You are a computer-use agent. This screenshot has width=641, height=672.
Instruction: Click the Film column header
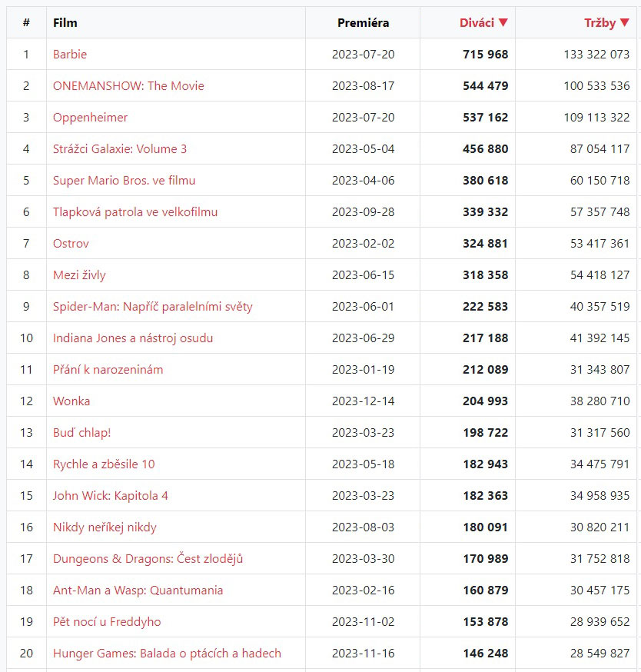(65, 23)
